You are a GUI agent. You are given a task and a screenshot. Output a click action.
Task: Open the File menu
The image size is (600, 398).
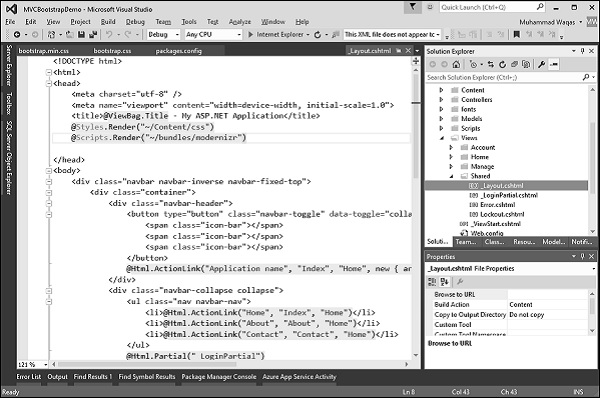[10, 22]
